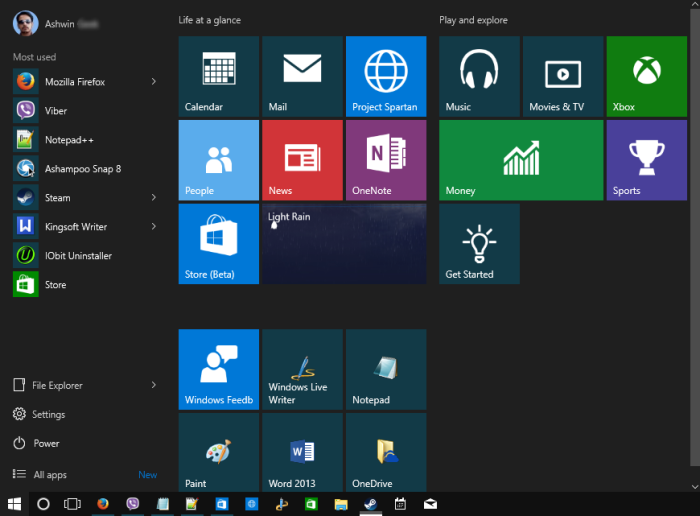This screenshot has height=516, width=700.
Task: Open the green Store icon on the taskbar
Action: [311, 504]
